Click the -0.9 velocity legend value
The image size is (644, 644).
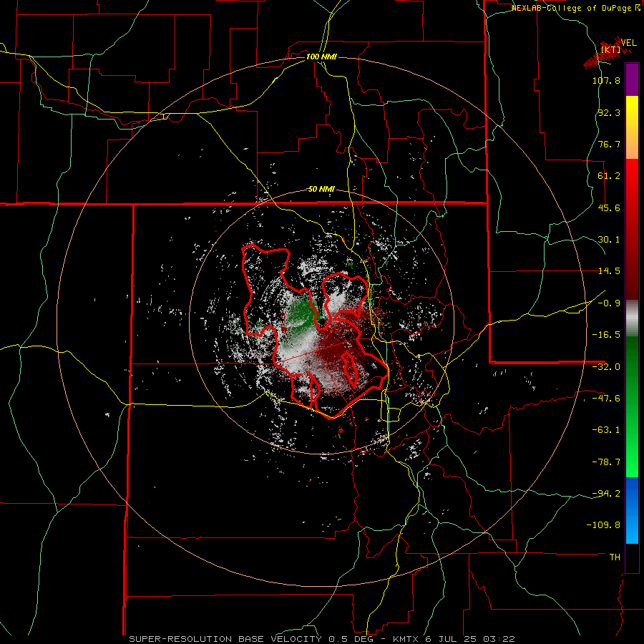point(609,303)
